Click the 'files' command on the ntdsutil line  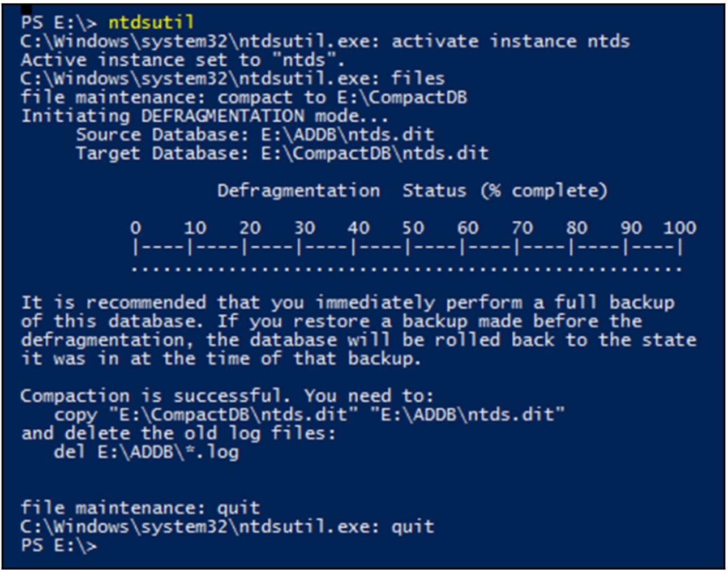point(418,79)
